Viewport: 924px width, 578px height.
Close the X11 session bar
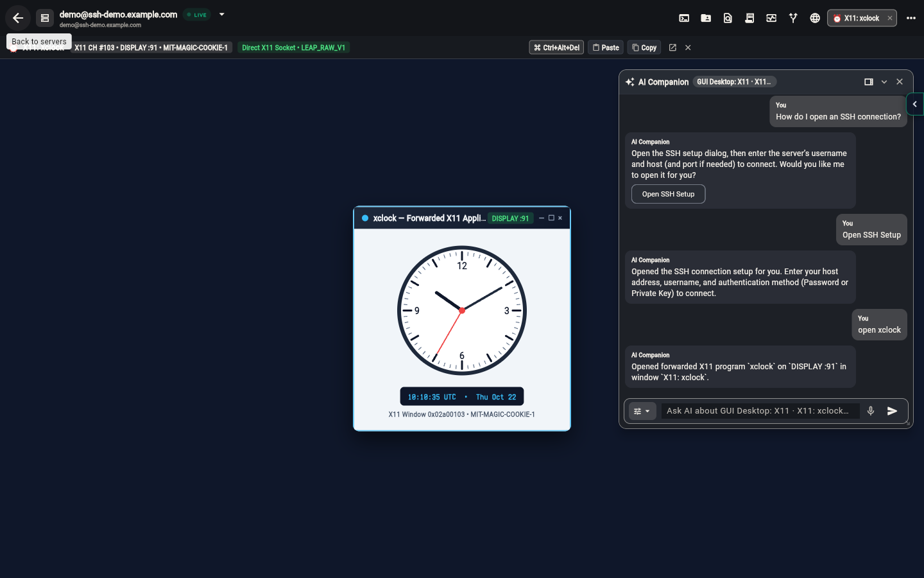pos(688,48)
